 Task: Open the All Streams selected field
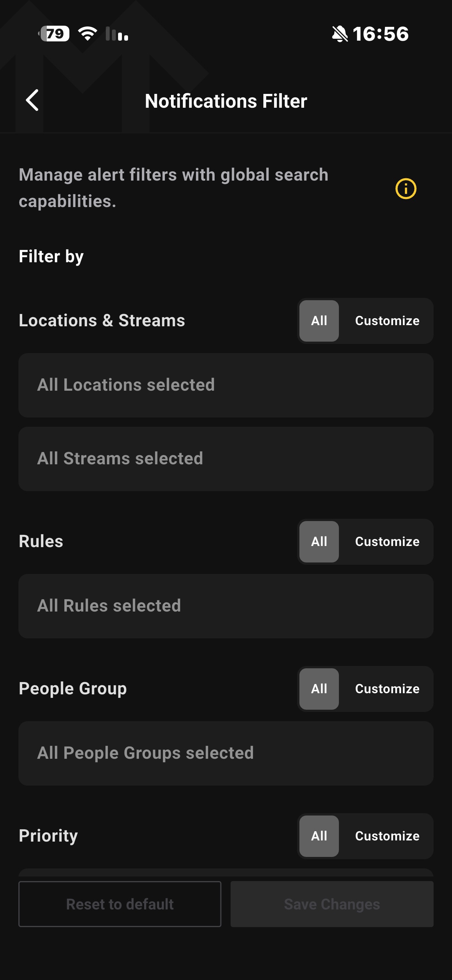click(226, 459)
